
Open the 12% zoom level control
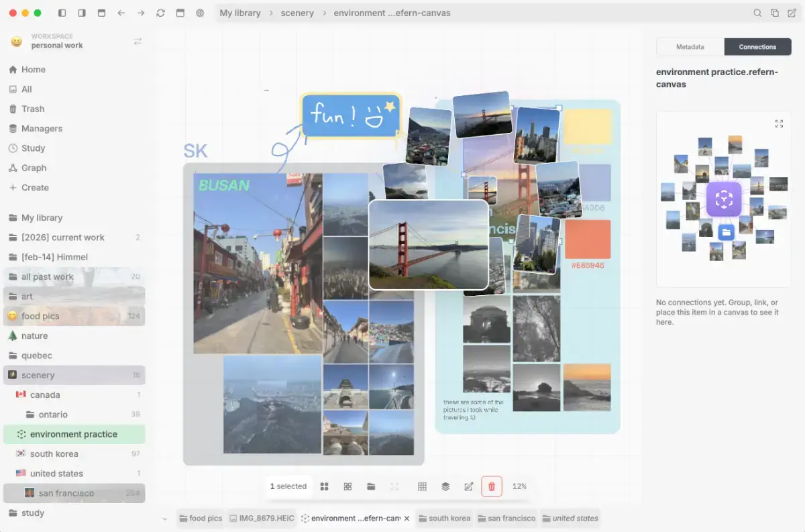(x=519, y=486)
